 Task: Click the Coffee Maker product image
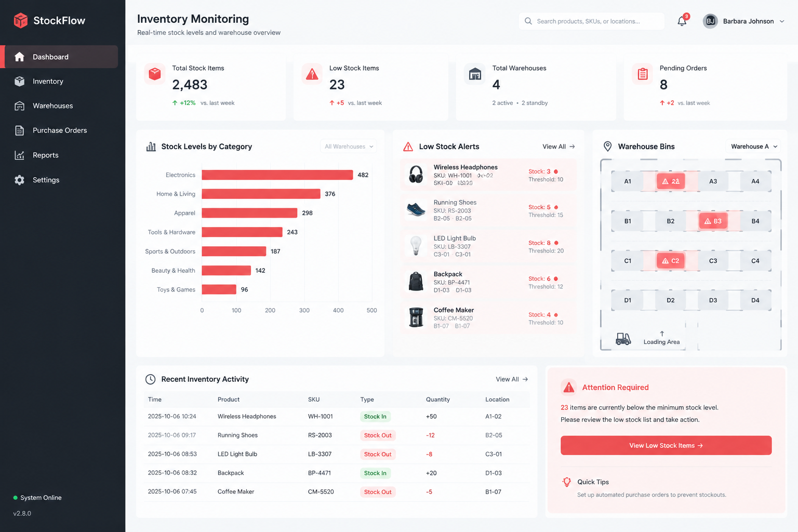coord(416,317)
